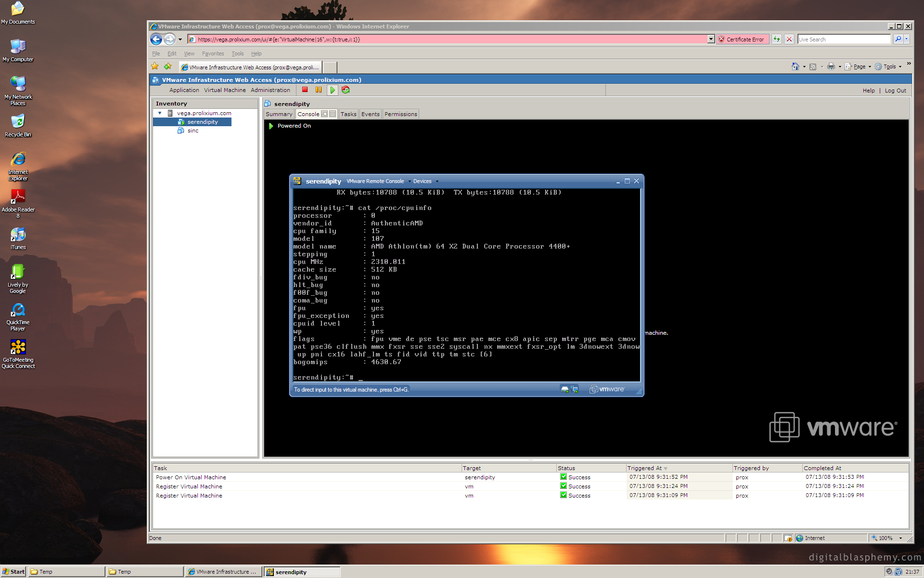Open the VMware Remote Console dropdown menu
924x578 pixels.
click(x=379, y=181)
